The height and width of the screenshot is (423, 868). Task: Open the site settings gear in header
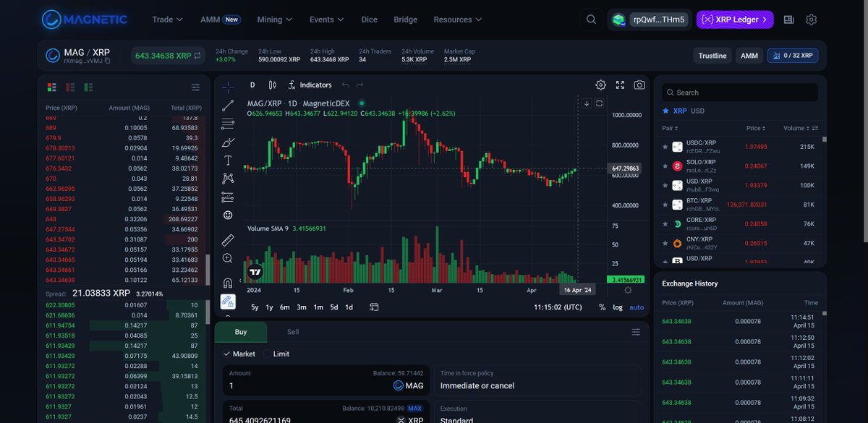click(x=812, y=20)
